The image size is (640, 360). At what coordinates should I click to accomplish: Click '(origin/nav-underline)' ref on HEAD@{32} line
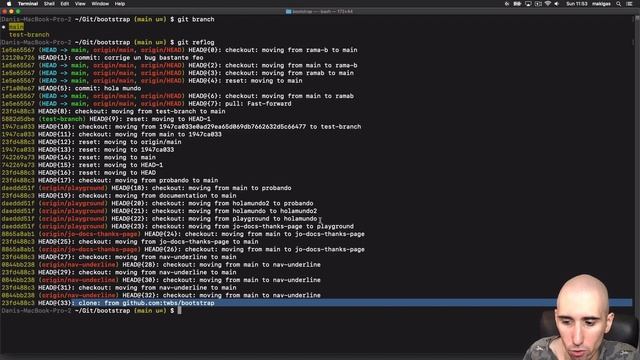(78, 296)
